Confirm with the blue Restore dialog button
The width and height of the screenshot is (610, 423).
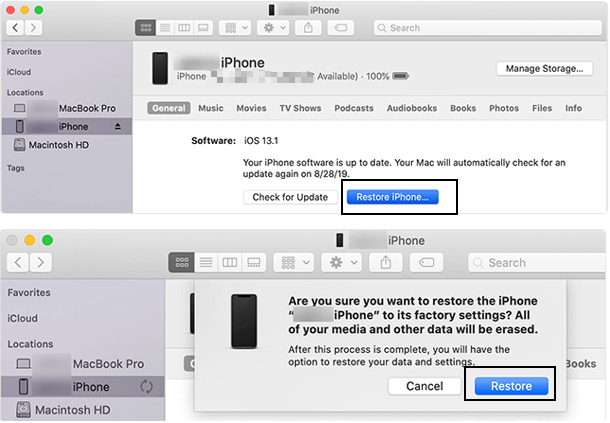pyautogui.click(x=511, y=386)
